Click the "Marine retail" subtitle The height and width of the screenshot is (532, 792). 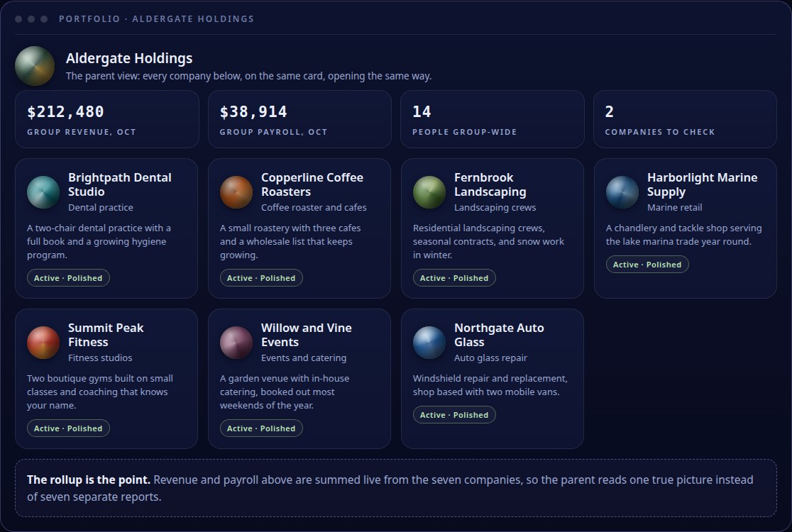coord(674,207)
